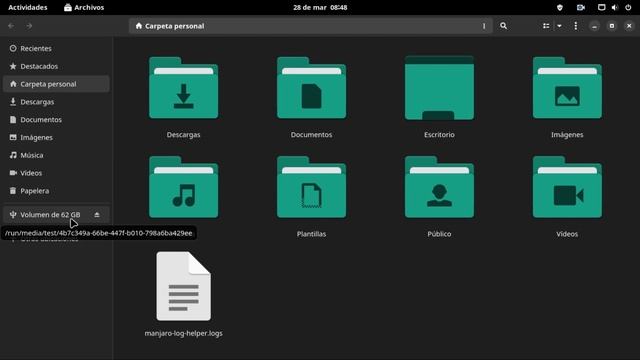640x360 pixels.
Task: Open the Imágenes folder icon
Action: (x=567, y=88)
